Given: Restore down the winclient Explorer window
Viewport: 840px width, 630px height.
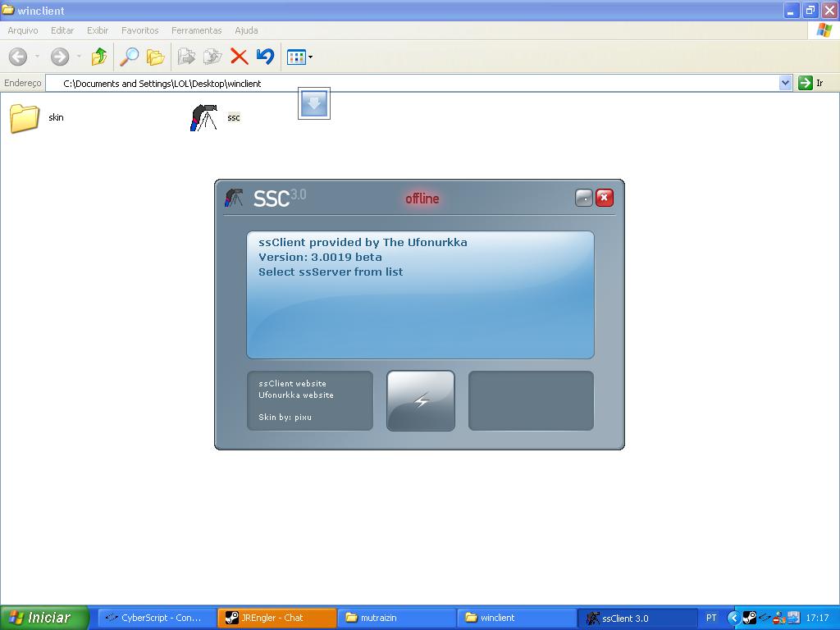Looking at the screenshot, I should pos(810,10).
